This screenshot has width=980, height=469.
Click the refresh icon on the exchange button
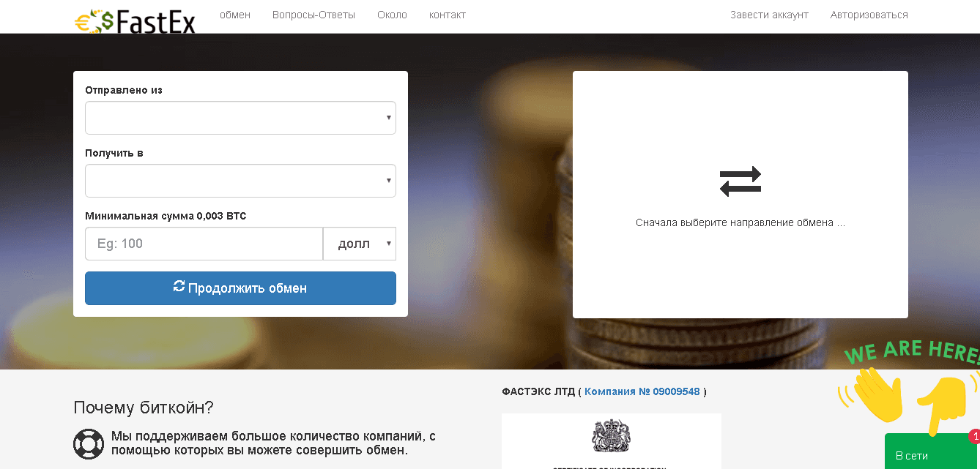click(x=179, y=287)
